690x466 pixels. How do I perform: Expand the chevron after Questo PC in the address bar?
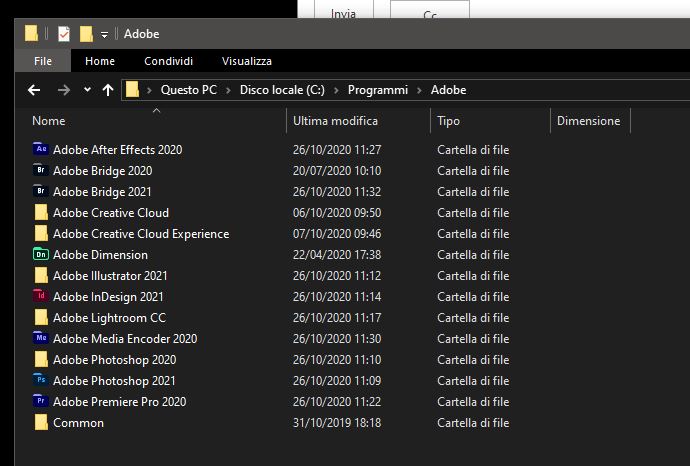(x=228, y=90)
